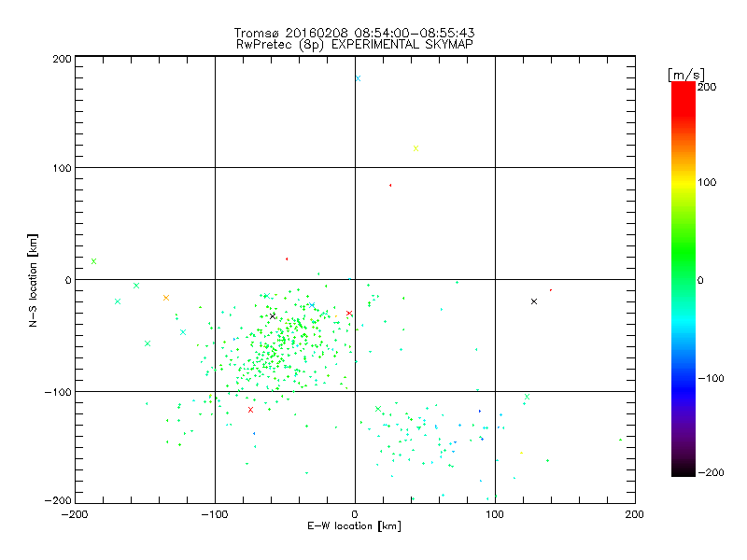Screen dimensions: 747x560
Task: Click the subtitle 'RwPretec (8p) EXPERIMENTAL SKYMAP'
Action: click(x=355, y=45)
